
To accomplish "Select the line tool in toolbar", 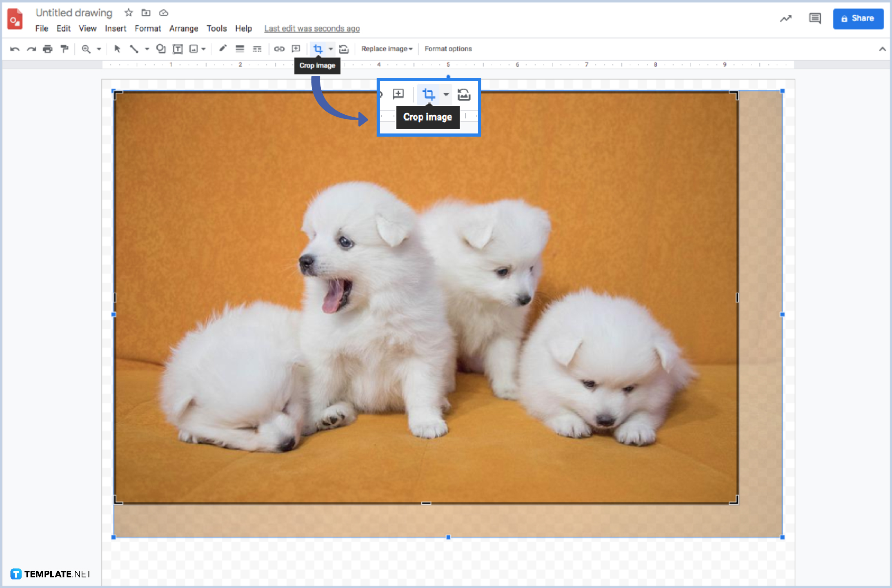I will click(x=134, y=49).
